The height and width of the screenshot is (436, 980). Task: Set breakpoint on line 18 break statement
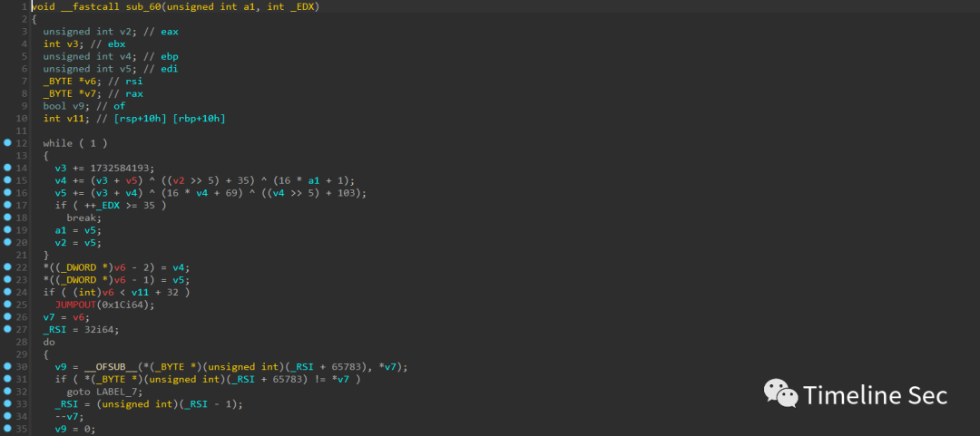(7, 218)
